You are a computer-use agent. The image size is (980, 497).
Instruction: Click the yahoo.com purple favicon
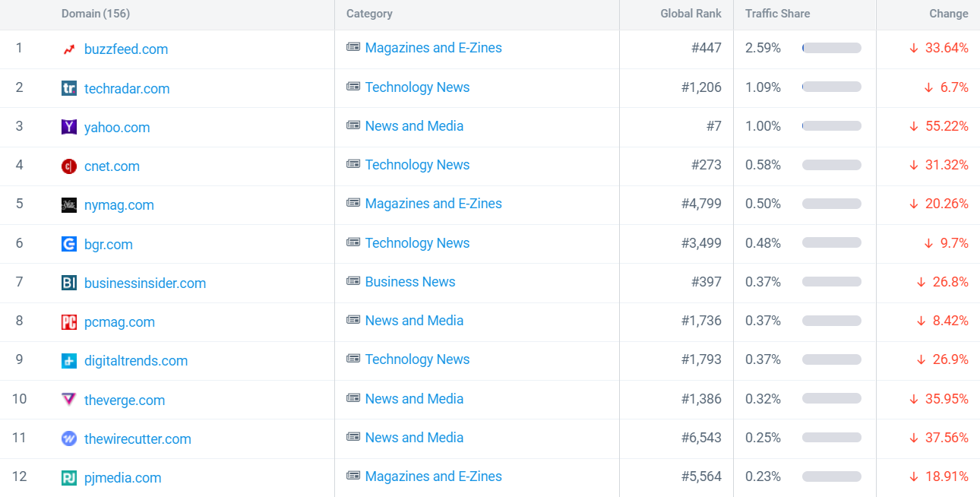tap(69, 127)
